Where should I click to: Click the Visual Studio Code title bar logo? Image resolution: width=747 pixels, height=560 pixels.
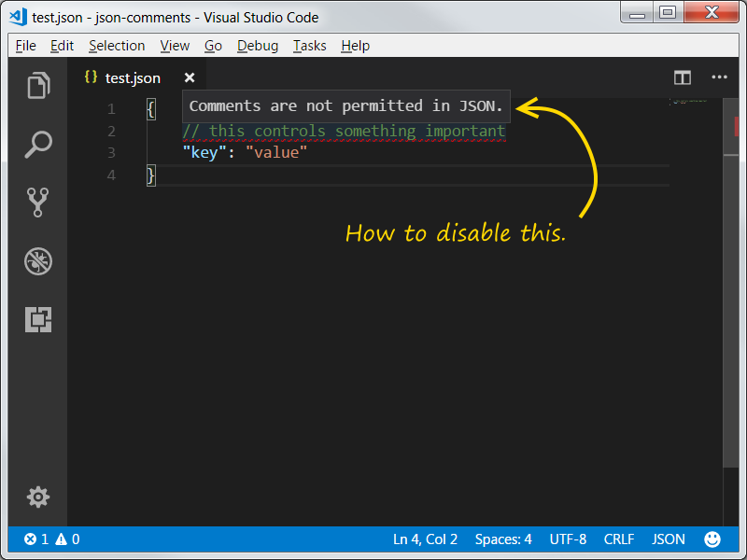click(x=19, y=17)
